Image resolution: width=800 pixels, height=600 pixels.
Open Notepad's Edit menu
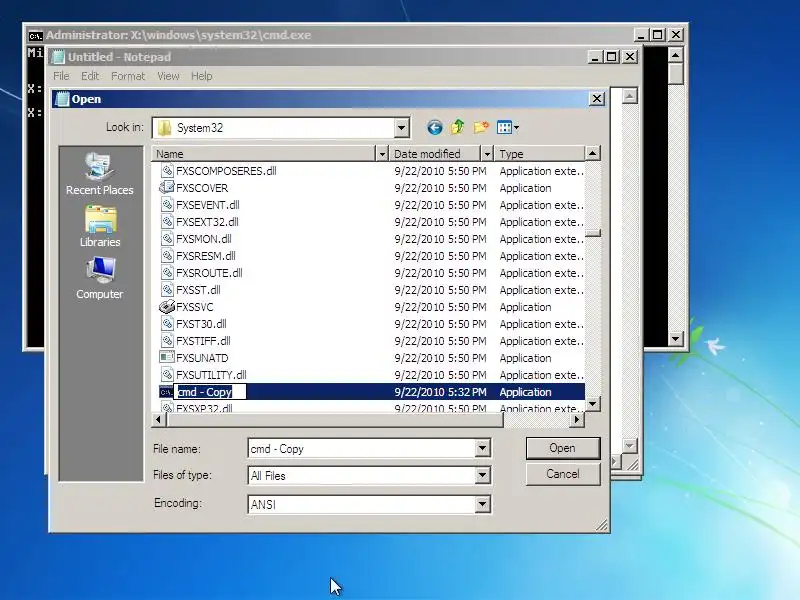tap(90, 76)
